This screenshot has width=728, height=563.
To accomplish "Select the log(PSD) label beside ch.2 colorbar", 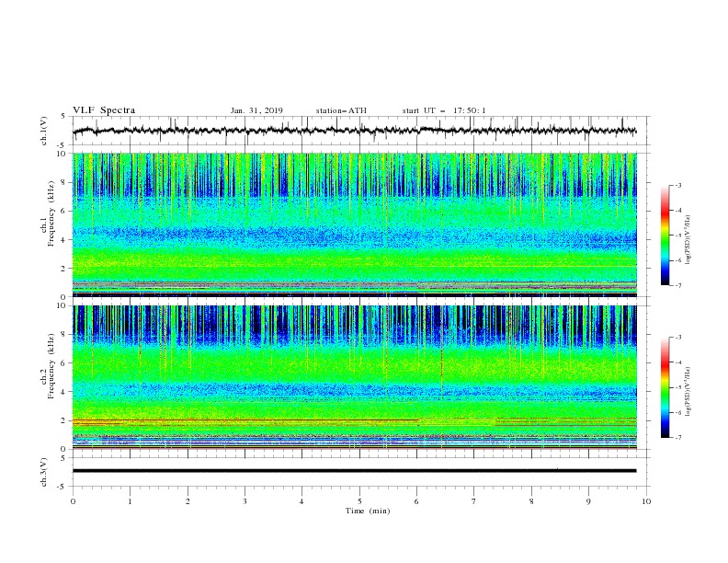I will coord(688,392).
